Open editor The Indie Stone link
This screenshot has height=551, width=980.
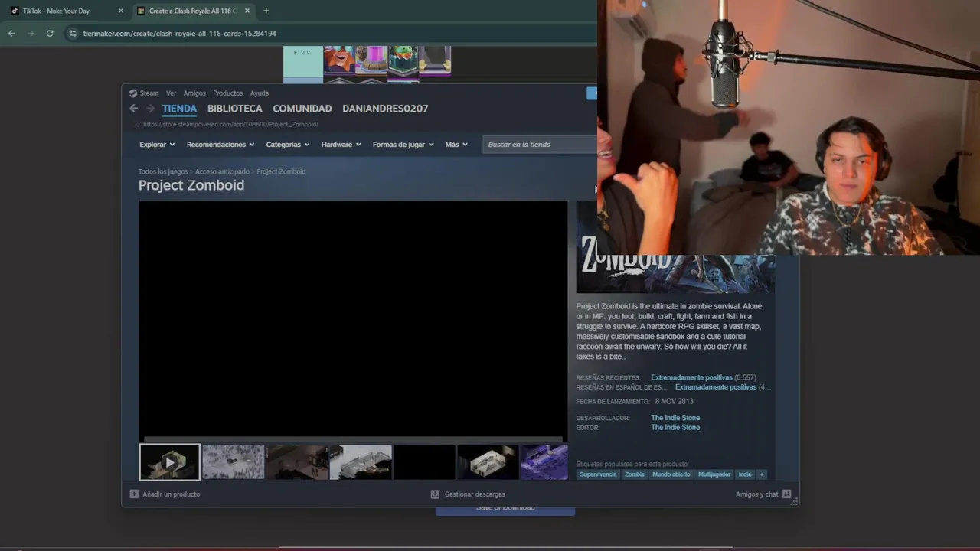click(675, 427)
